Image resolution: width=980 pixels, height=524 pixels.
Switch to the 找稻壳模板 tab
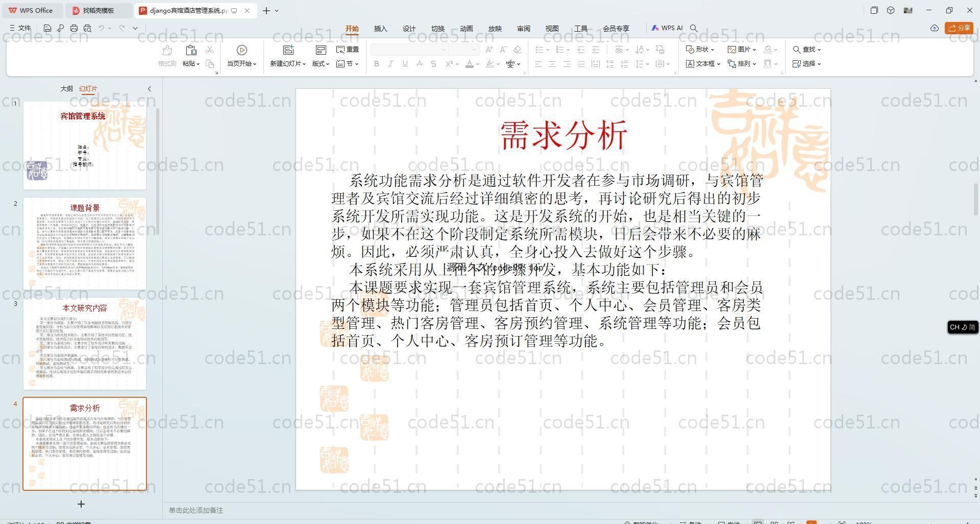click(x=99, y=10)
